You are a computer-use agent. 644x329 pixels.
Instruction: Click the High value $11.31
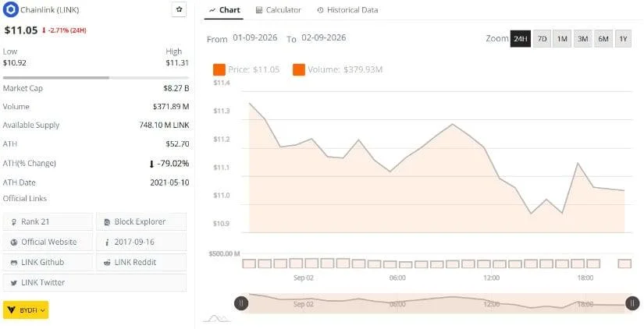(177, 63)
